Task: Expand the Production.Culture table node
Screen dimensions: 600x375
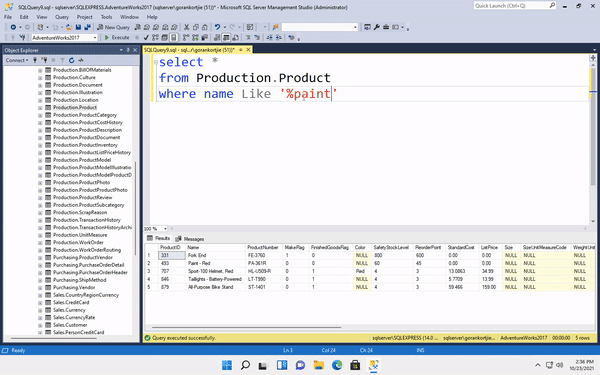Action: pyautogui.click(x=40, y=78)
